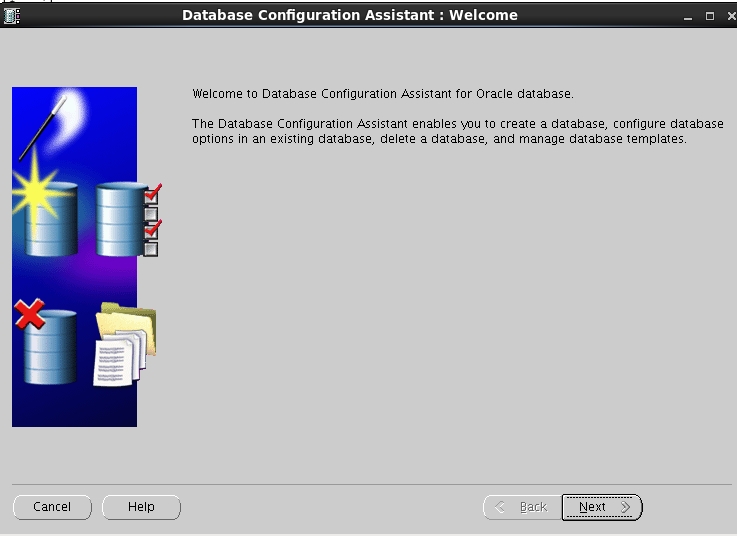Open Help for the assistant

point(141,507)
